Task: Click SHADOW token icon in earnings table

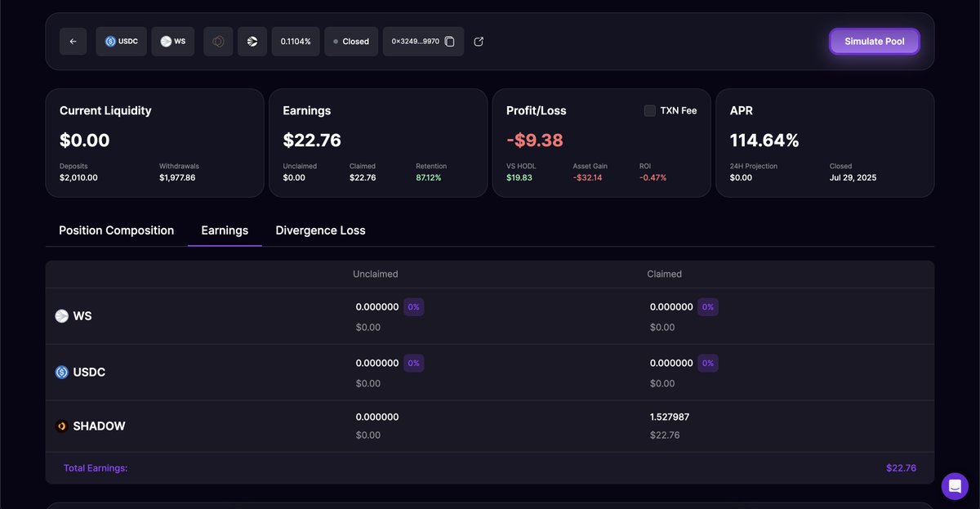Action: (61, 426)
